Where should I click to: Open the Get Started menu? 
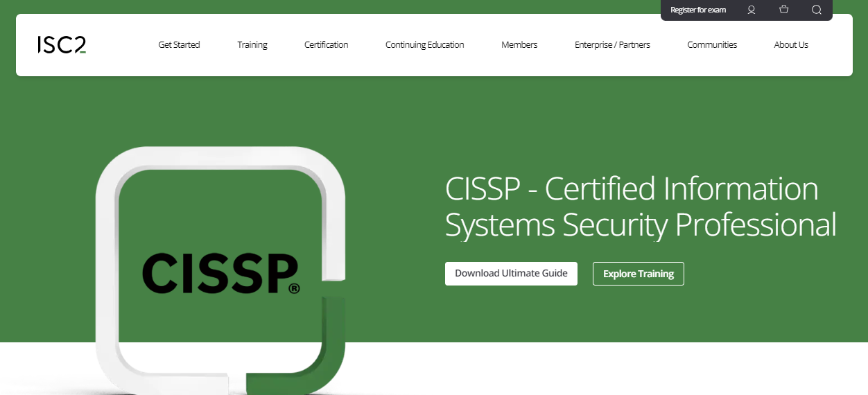(x=179, y=45)
